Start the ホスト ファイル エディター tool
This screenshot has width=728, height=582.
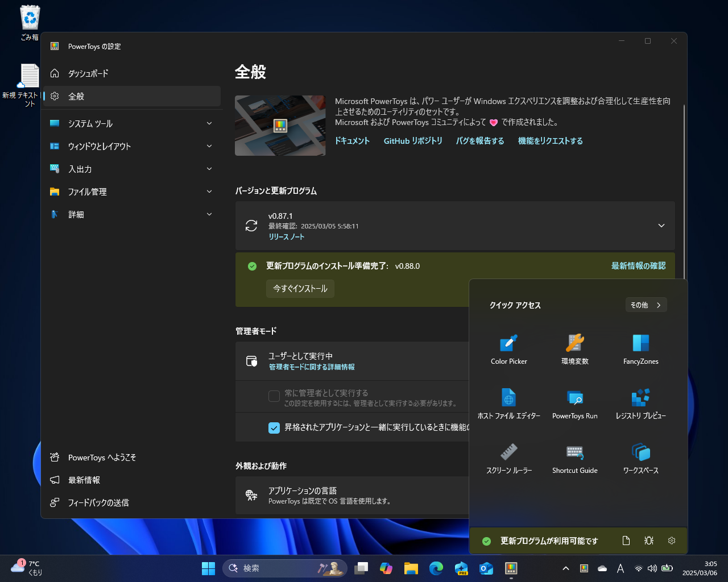point(508,403)
